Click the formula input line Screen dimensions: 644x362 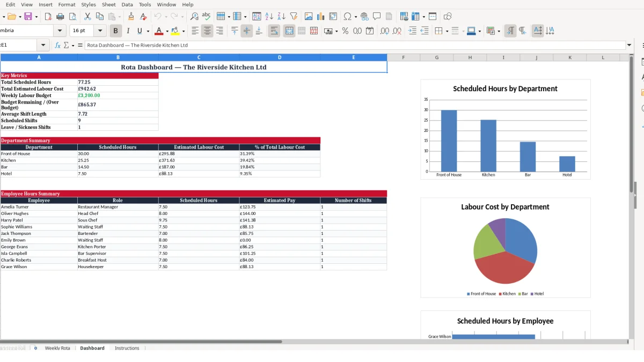click(355, 46)
